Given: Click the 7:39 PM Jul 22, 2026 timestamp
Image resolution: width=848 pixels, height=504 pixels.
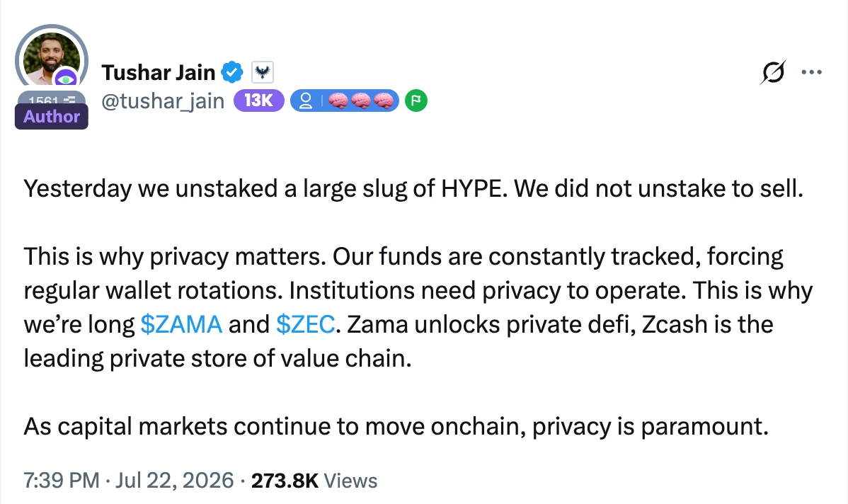Looking at the screenshot, I should tap(129, 480).
